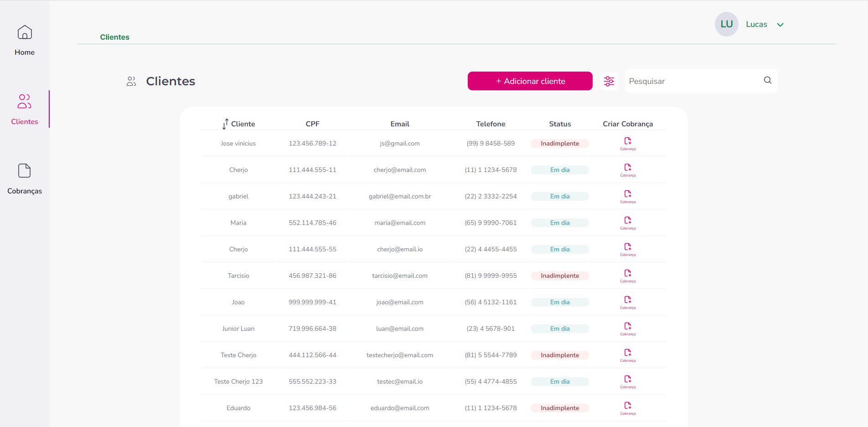This screenshot has width=868, height=427.
Task: Create a Cobrança for Jose vinicius
Action: click(628, 143)
